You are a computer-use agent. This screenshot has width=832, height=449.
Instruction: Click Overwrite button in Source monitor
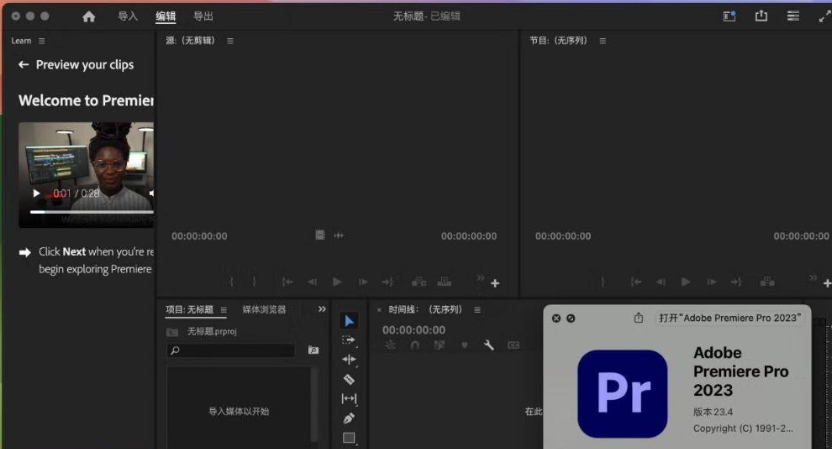point(444,281)
